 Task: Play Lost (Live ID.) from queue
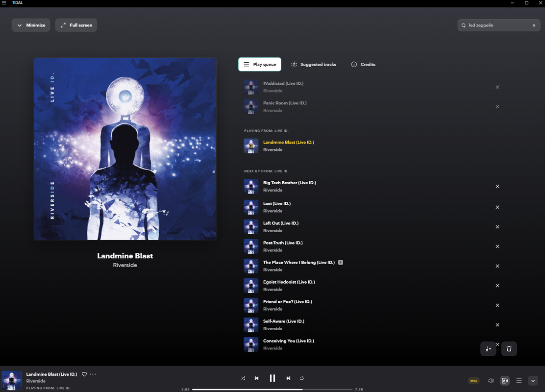click(x=372, y=207)
